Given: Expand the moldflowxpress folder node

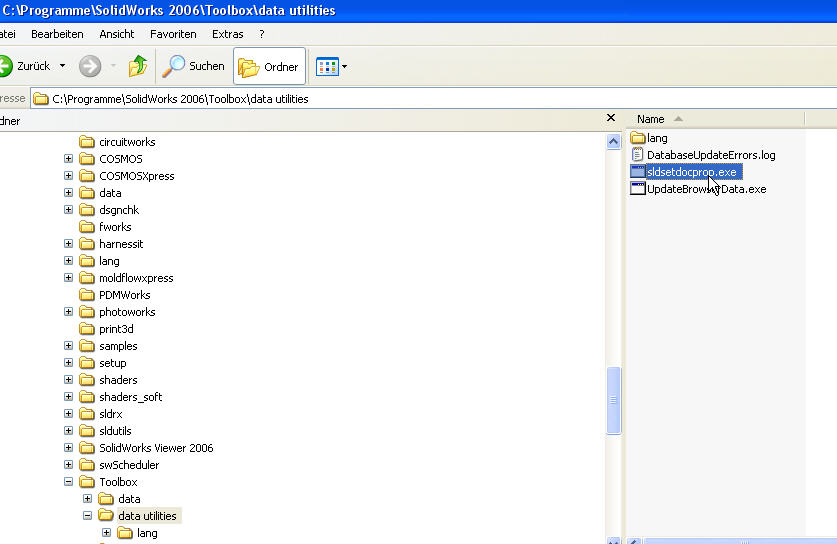Looking at the screenshot, I should [x=68, y=278].
